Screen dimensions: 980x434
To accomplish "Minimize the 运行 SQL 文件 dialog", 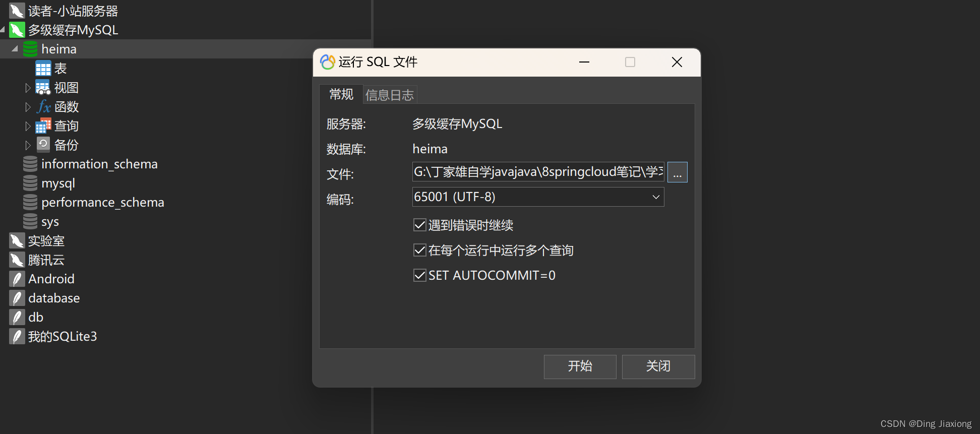I will pyautogui.click(x=584, y=62).
